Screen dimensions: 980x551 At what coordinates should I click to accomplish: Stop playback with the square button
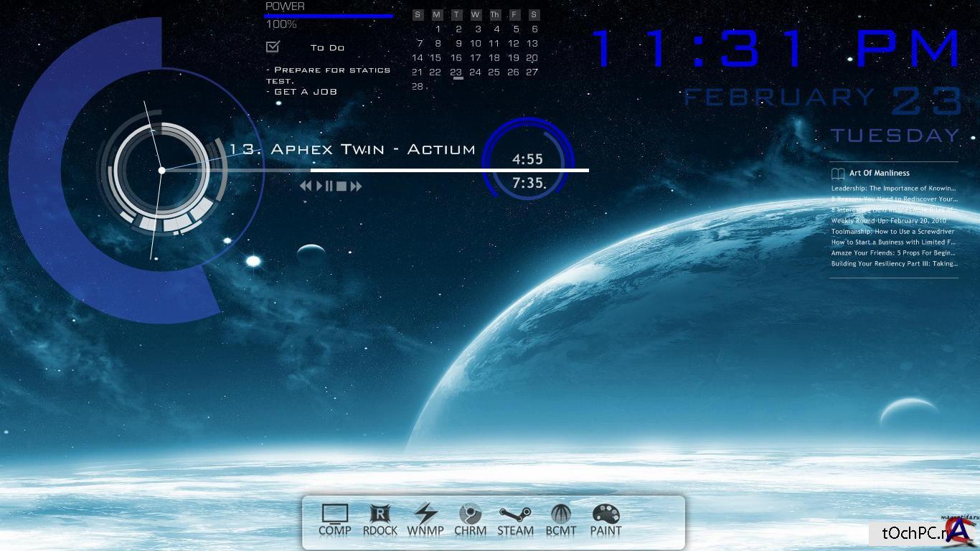341,187
